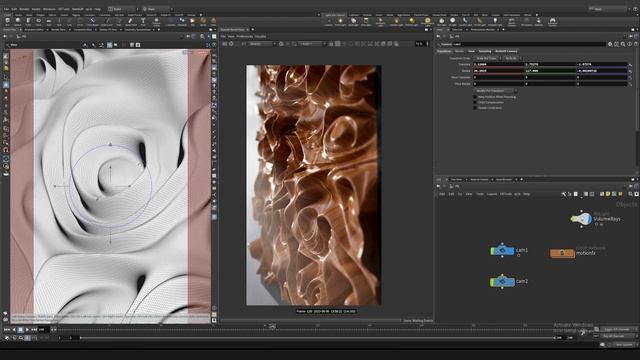Add a Point Light from the shelf
This screenshot has width=640, height=360.
click(340, 21)
